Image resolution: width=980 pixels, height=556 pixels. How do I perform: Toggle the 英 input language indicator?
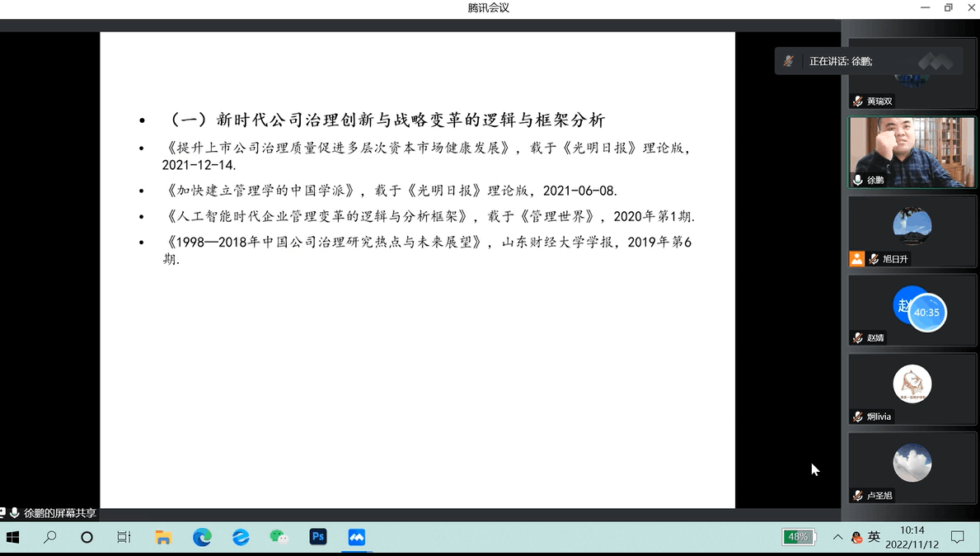pos(874,537)
